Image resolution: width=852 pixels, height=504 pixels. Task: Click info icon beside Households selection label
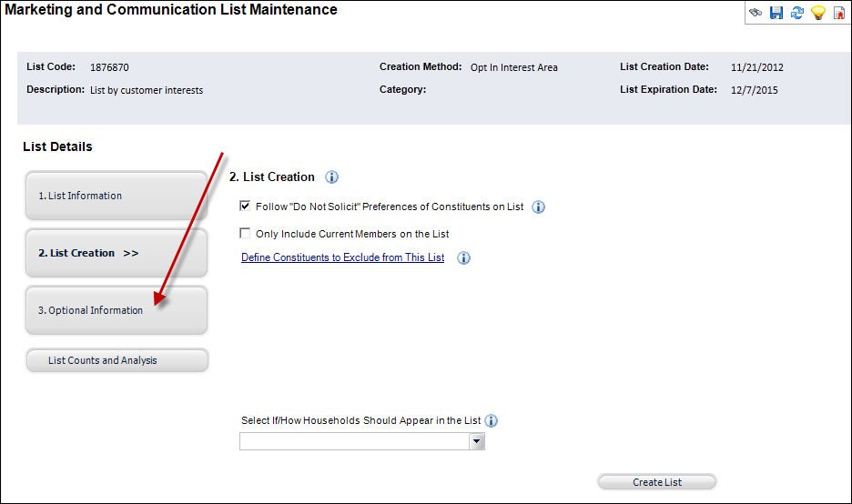491,421
